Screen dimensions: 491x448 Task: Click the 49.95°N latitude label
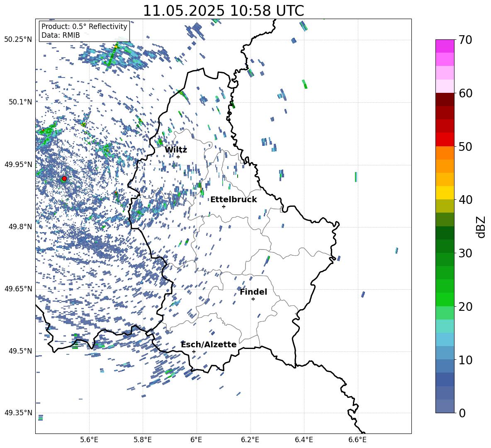pos(18,164)
